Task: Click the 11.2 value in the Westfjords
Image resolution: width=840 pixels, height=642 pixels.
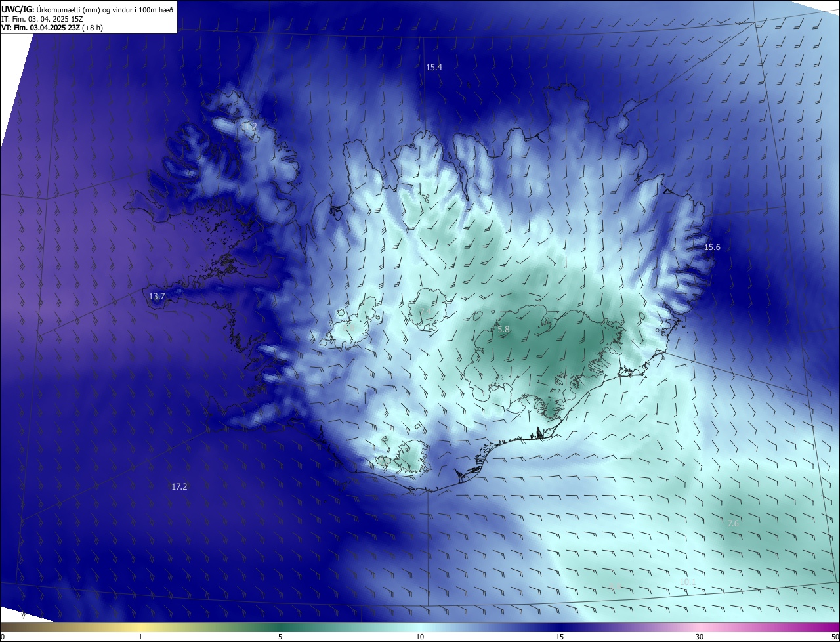Action: click(x=249, y=126)
